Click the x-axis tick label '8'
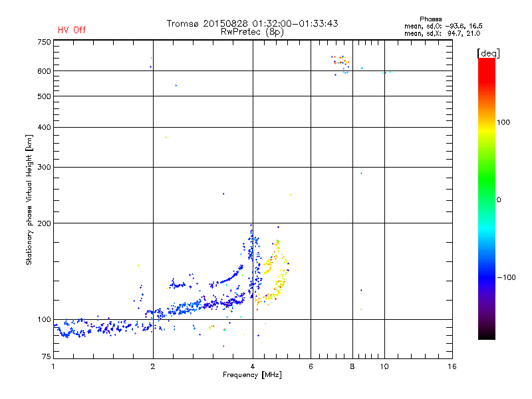The width and height of the screenshot is (532, 399). (352, 366)
